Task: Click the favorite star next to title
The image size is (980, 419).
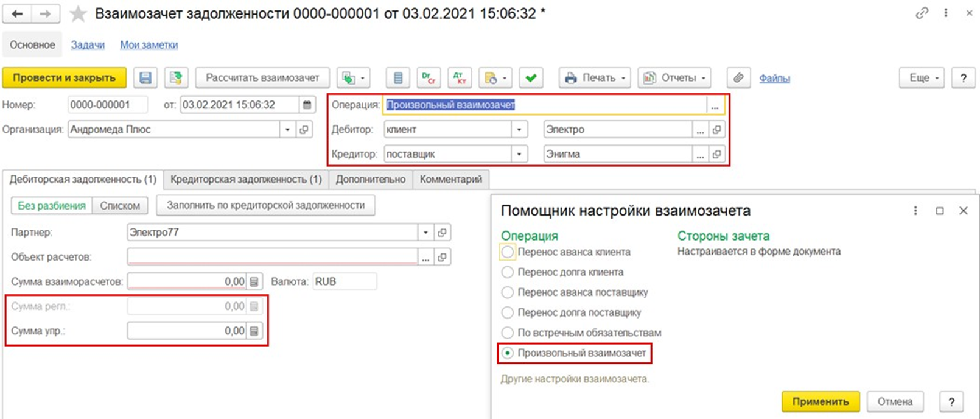Action: (78, 14)
